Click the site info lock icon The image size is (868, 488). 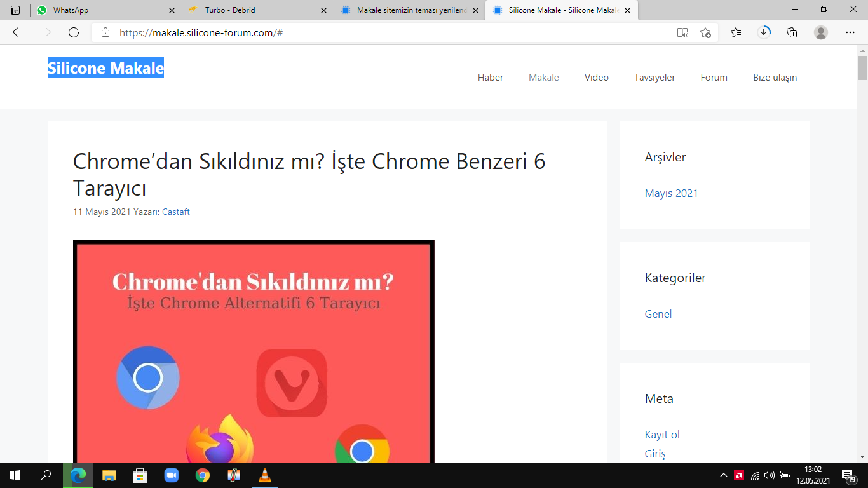coord(105,32)
